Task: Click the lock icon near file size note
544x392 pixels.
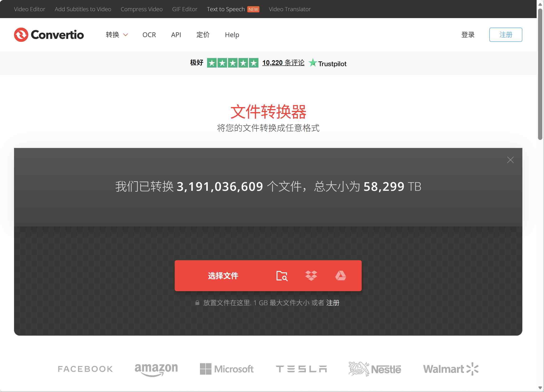Action: coord(197,303)
